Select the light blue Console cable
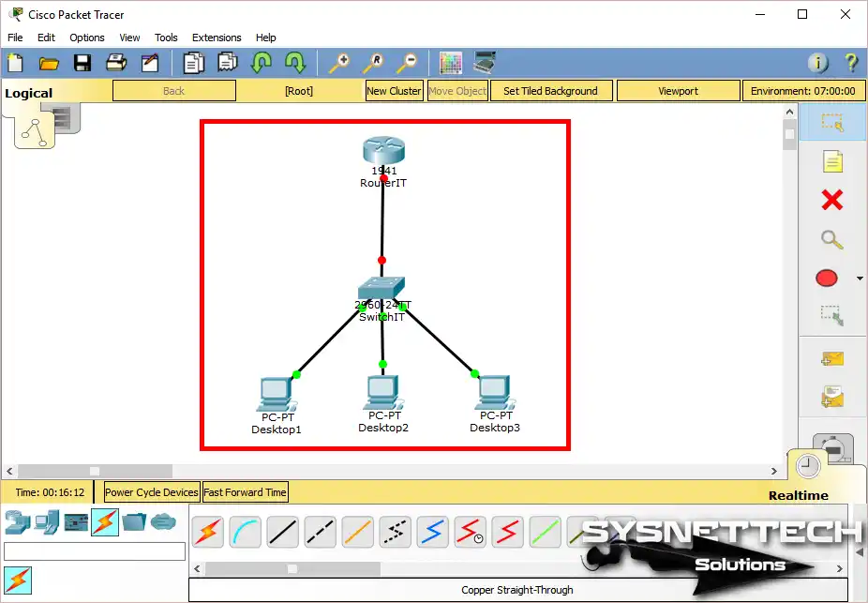The height and width of the screenshot is (603, 868). pyautogui.click(x=245, y=533)
